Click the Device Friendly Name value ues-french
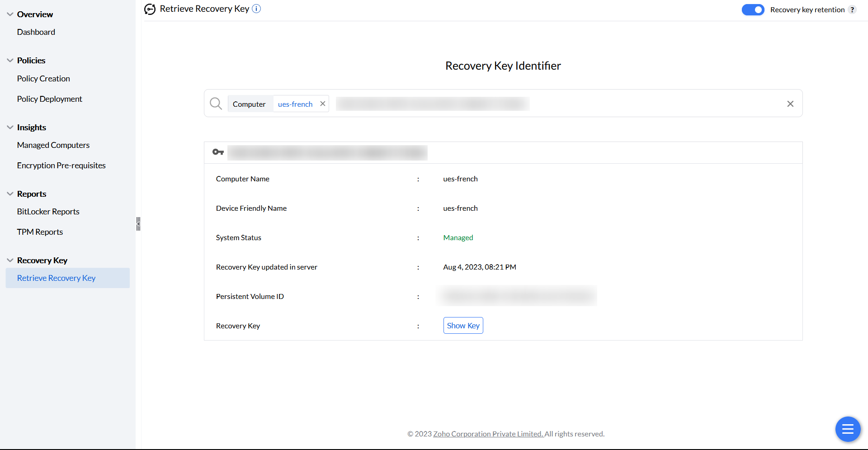Screen dimensions: 868x450 460,208
